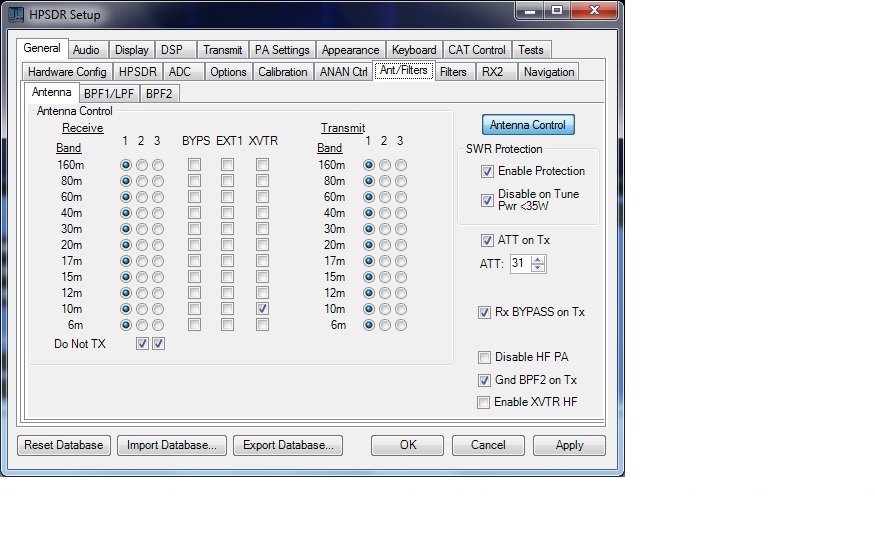
Task: Toggle Rx BYPASS on Tx checkbox
Action: coord(484,312)
